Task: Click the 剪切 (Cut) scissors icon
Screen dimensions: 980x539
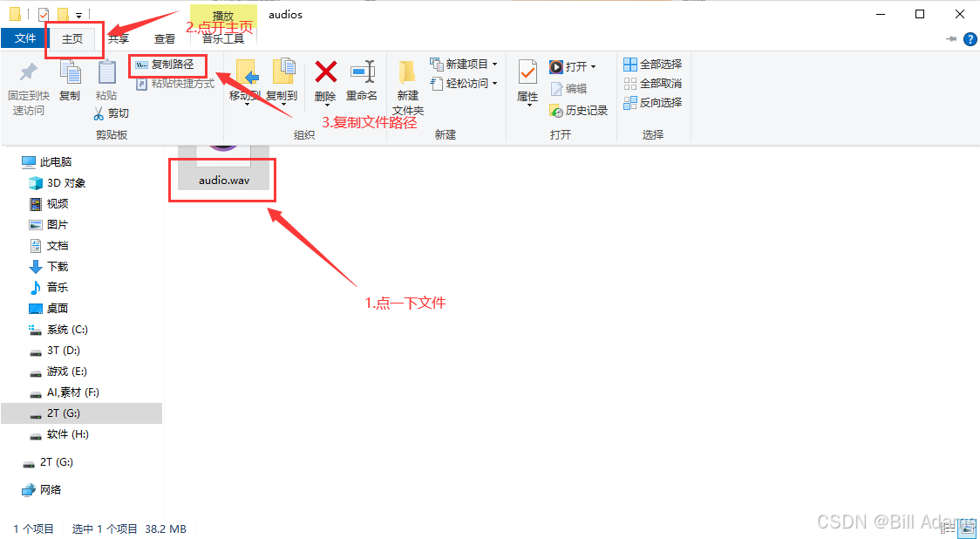Action: pyautogui.click(x=99, y=113)
